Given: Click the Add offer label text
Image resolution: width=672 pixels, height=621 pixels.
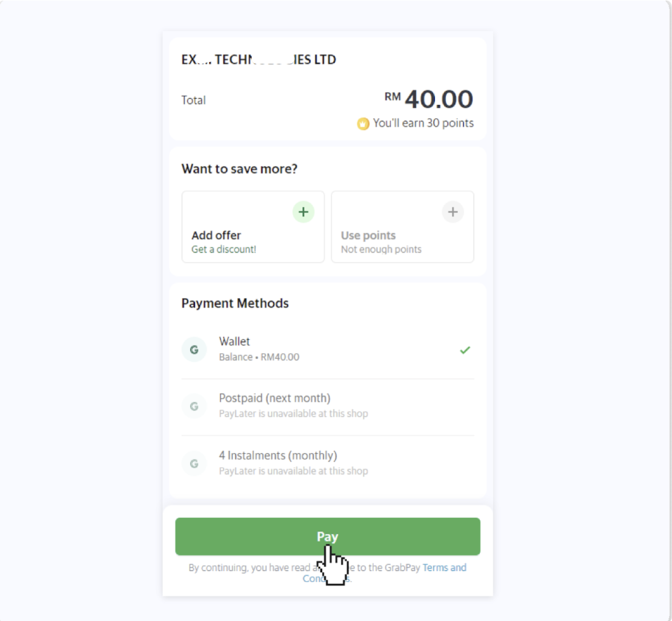Looking at the screenshot, I should tap(216, 236).
